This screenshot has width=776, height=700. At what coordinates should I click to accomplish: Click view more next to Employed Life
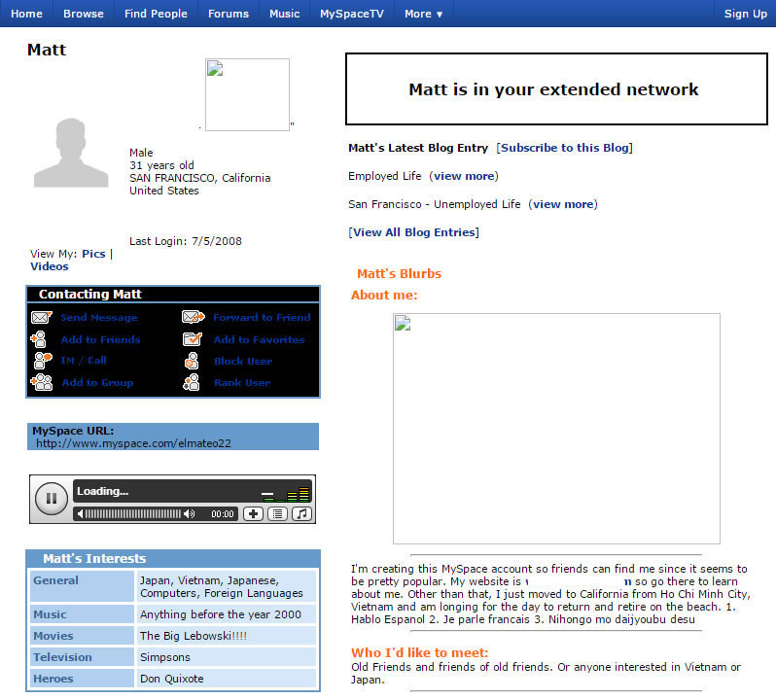tap(464, 176)
